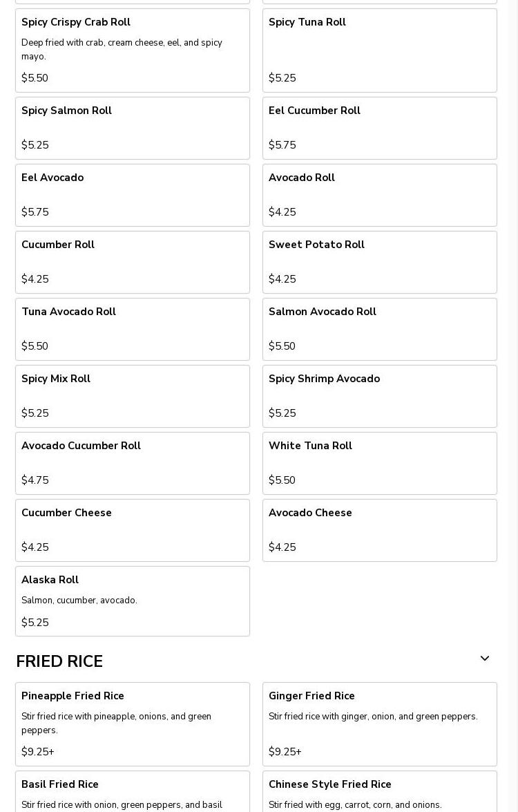Select the Tuna Avocado Roll card
Viewport: 518px width, 812px height.
(133, 329)
